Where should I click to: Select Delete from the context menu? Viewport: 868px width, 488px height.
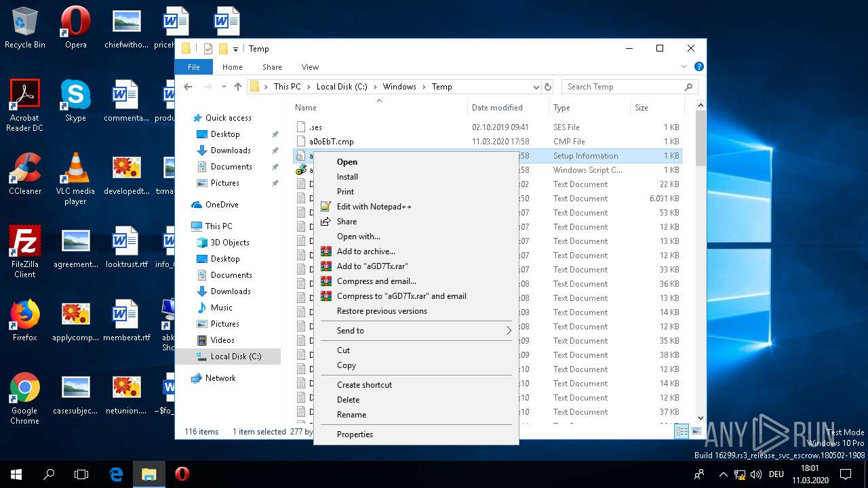(416, 400)
